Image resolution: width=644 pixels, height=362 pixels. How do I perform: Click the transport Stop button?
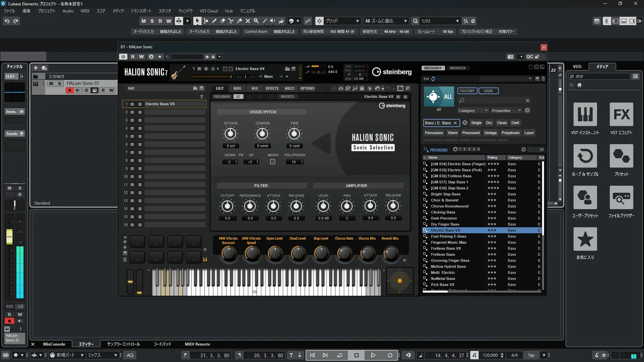tap(356, 355)
